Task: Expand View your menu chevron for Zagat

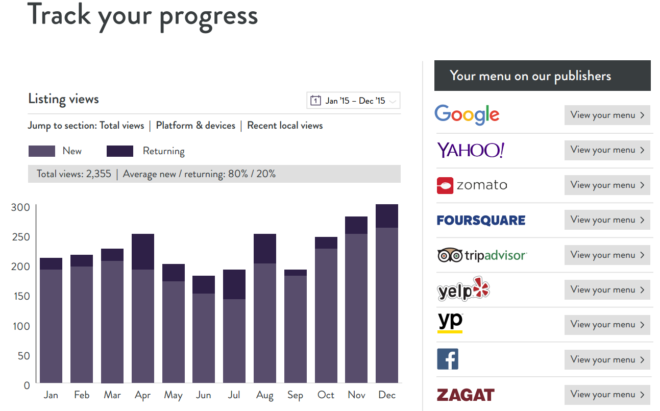Action: tap(642, 395)
